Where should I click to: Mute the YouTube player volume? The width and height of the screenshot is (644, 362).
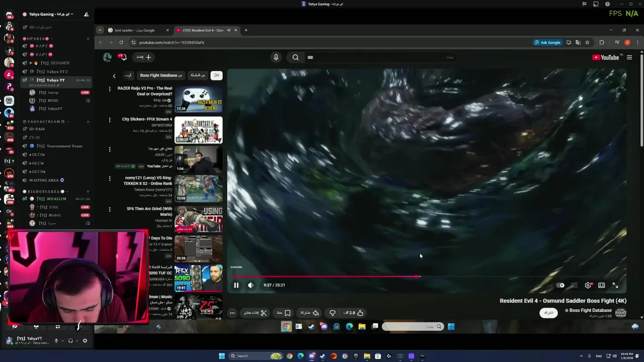tap(251, 285)
